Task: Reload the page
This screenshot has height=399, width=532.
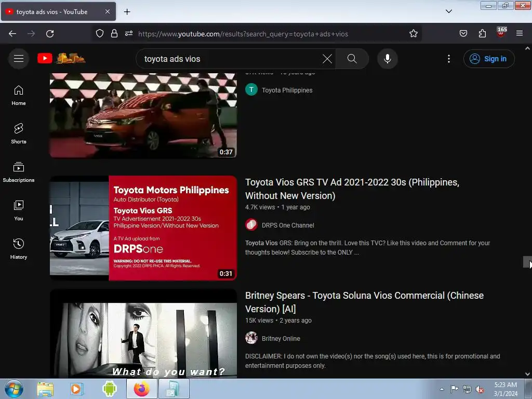Action: (x=50, y=34)
